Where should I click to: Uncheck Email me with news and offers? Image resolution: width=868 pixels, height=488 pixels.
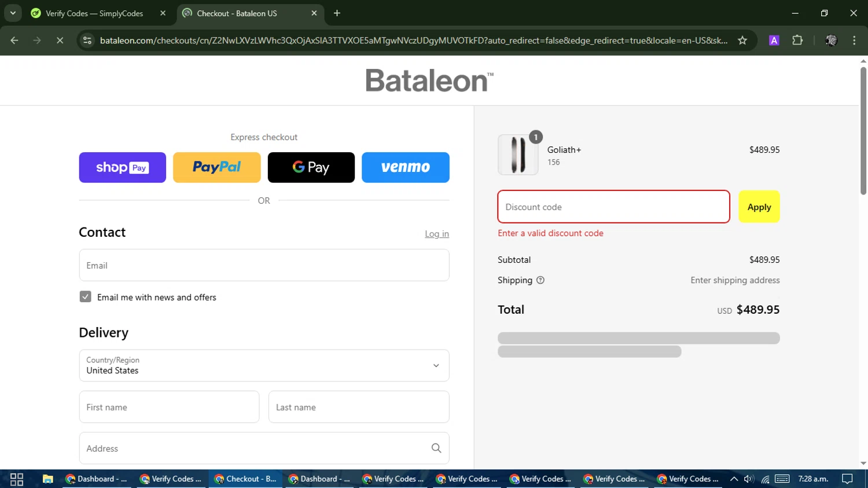click(86, 297)
